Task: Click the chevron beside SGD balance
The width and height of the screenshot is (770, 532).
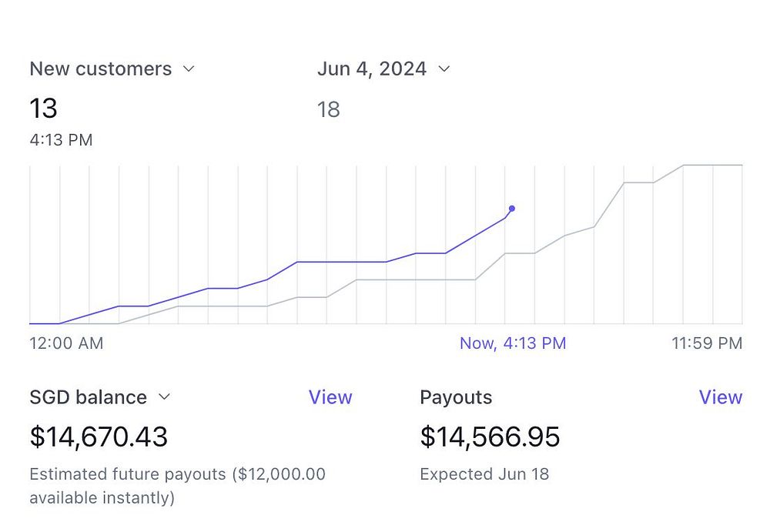Action: tap(163, 397)
